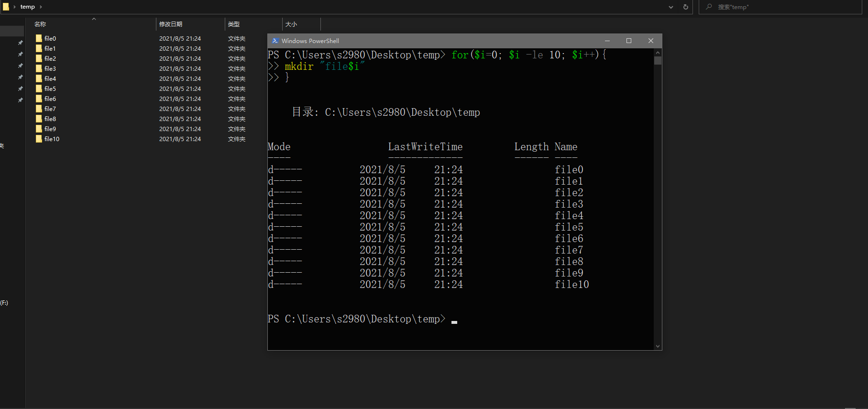Click the first pin icon in sidebar
Image resolution: width=868 pixels, height=409 pixels.
(x=20, y=43)
